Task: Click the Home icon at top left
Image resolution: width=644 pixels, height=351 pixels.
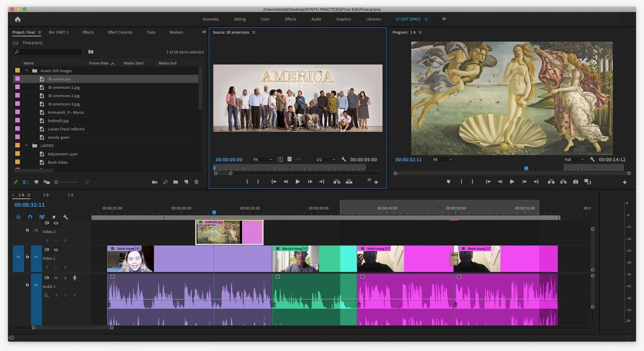Action: click(18, 19)
